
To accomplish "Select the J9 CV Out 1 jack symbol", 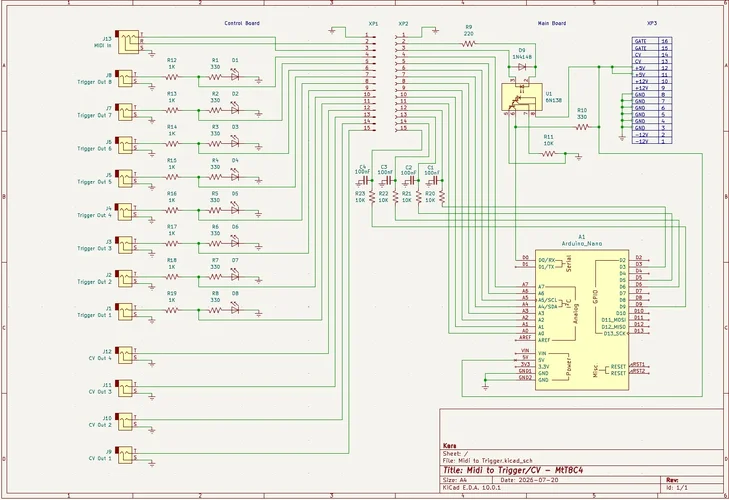I will 125,455.
